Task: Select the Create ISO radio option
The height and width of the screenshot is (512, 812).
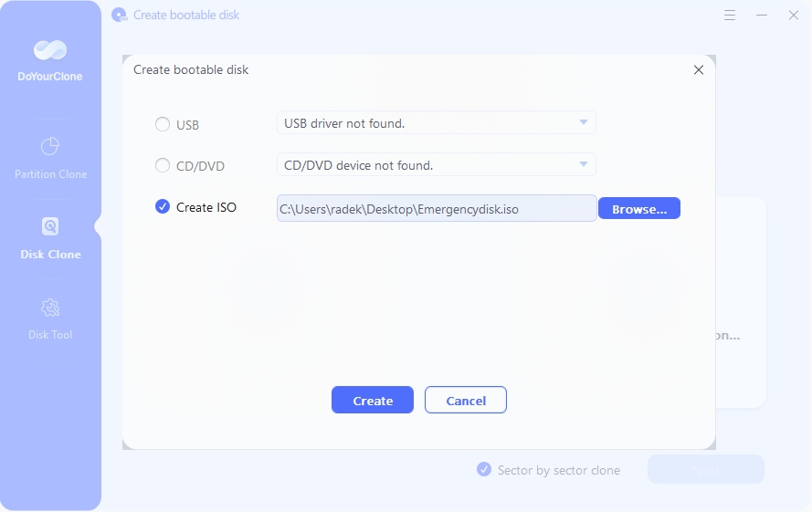Action: [163, 207]
